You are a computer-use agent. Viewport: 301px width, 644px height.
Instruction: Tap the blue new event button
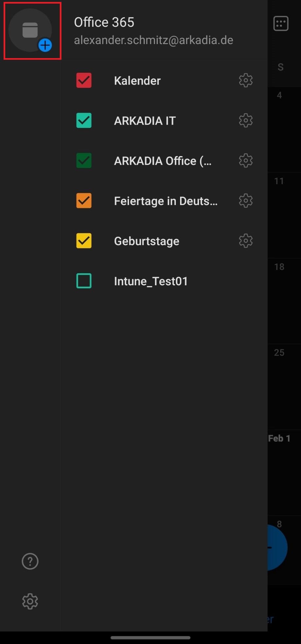click(278, 548)
